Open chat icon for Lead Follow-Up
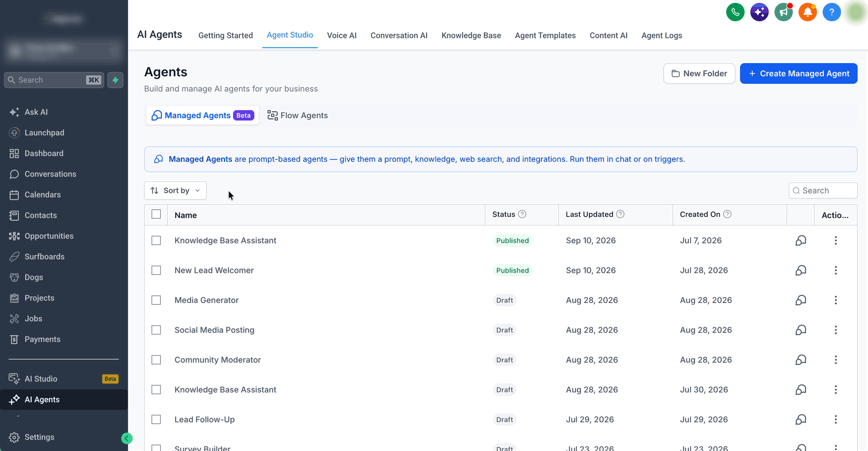 point(801,419)
